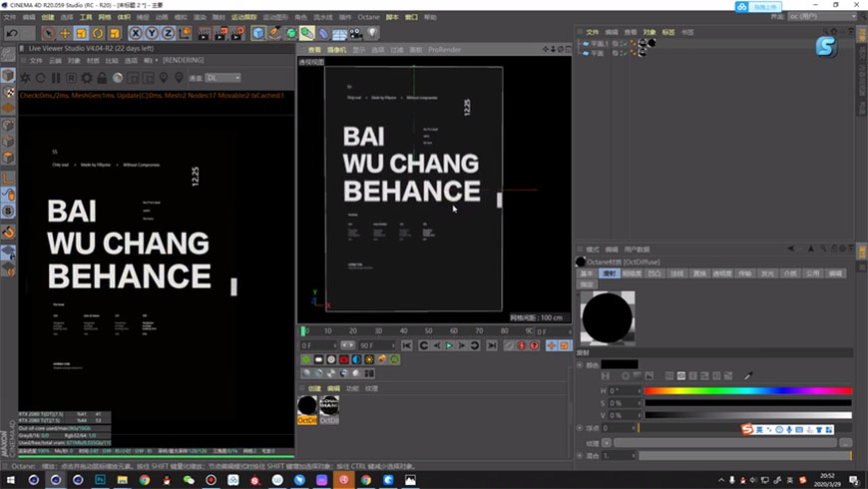Click the Undo arrow in main toolbar
This screenshot has width=868, height=489.
tap(12, 33)
